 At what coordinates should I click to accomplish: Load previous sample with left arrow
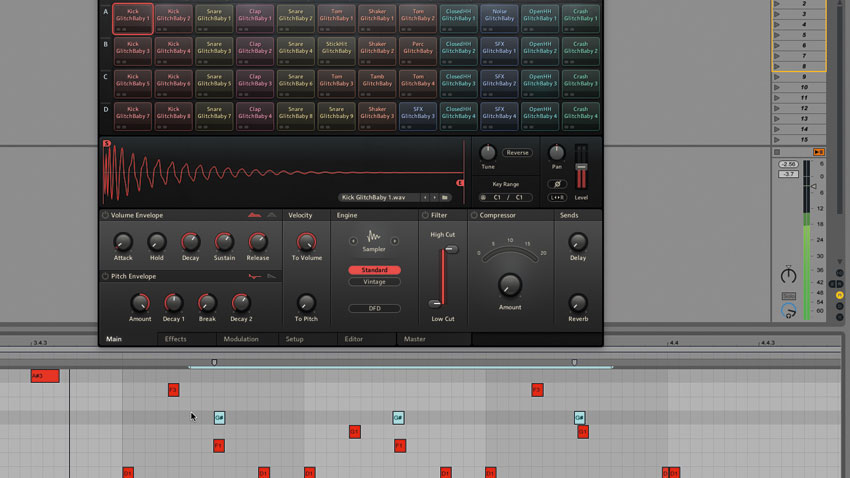click(x=425, y=198)
